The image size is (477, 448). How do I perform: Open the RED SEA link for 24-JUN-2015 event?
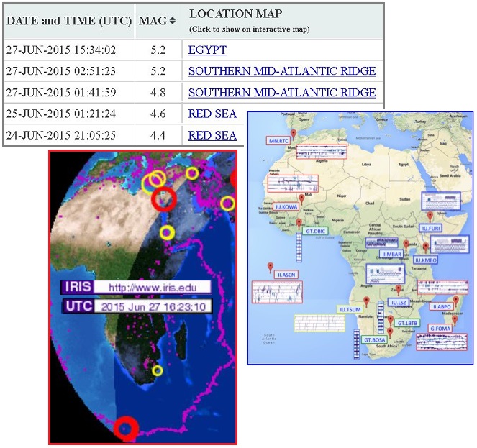212,135
